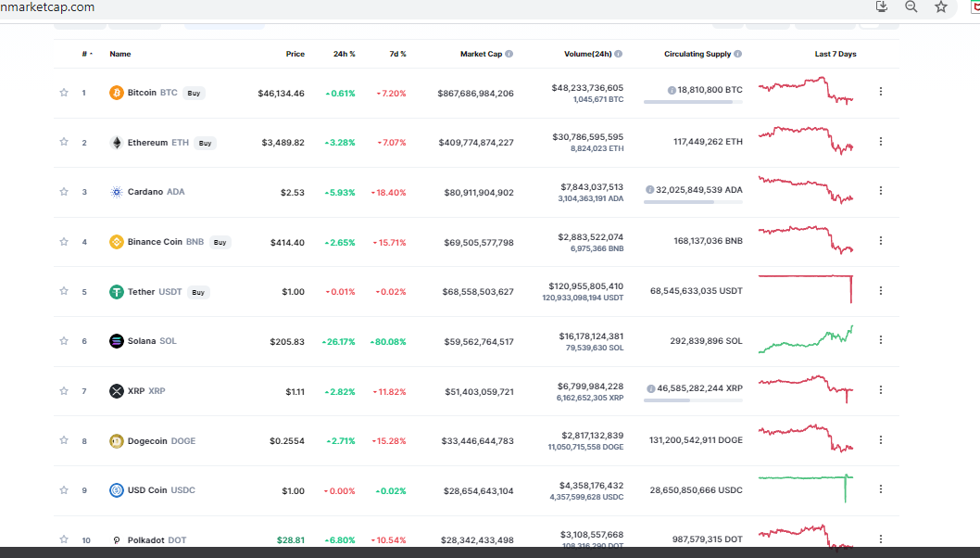Star Solana in the watchlist
Image resolution: width=980 pixels, height=558 pixels.
[64, 341]
